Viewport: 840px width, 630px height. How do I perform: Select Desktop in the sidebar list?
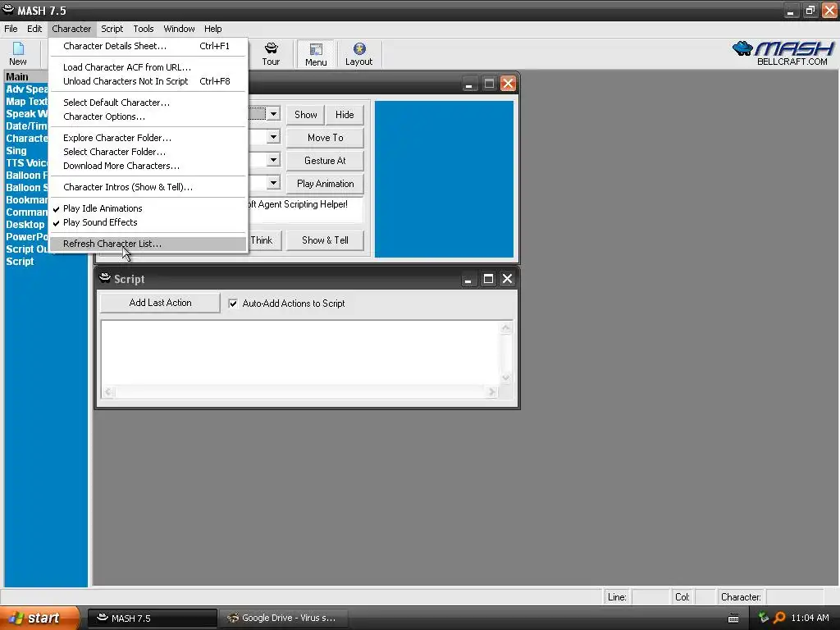(x=25, y=225)
